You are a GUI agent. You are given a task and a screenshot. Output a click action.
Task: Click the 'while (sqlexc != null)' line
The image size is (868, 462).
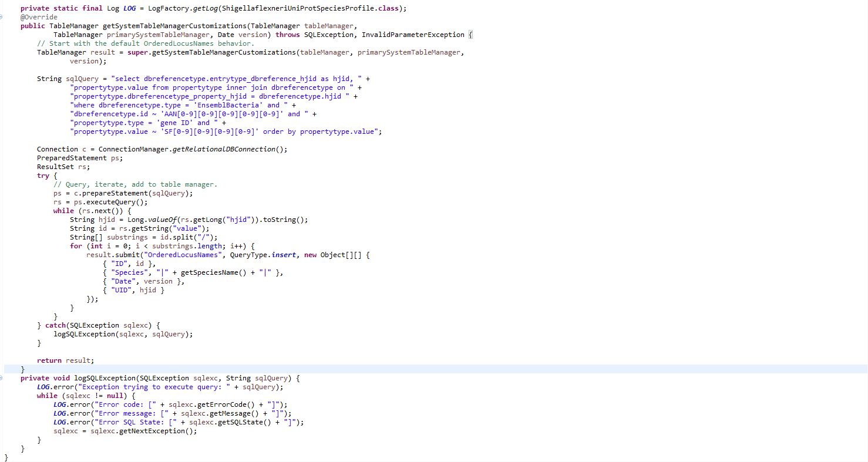pos(86,396)
